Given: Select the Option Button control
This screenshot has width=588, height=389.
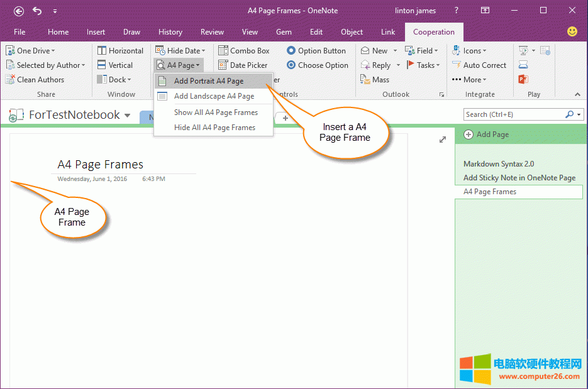Looking at the screenshot, I should pos(316,50).
